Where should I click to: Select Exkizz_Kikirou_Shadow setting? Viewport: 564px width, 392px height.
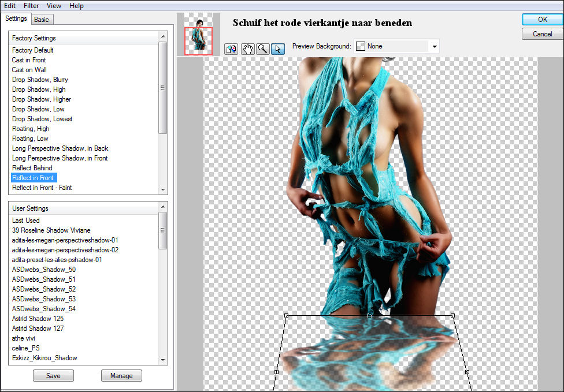(x=44, y=358)
